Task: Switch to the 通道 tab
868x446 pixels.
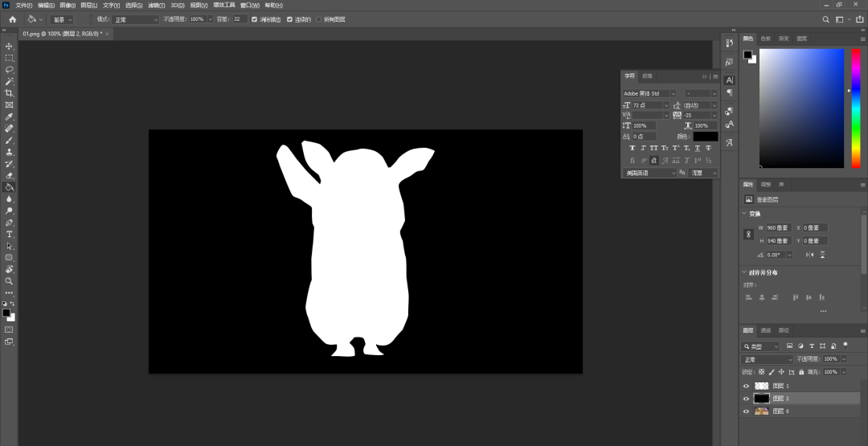Action: [766, 330]
